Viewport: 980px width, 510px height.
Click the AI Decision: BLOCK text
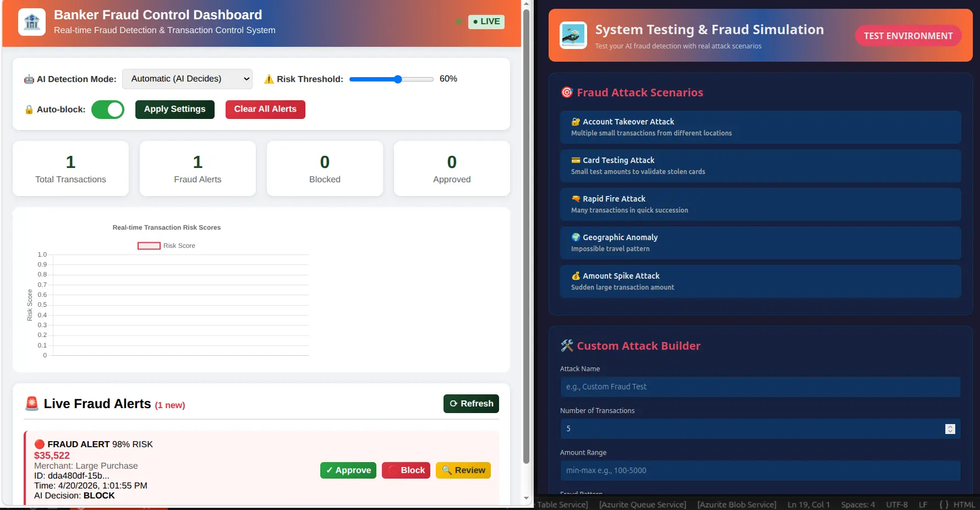(74, 496)
